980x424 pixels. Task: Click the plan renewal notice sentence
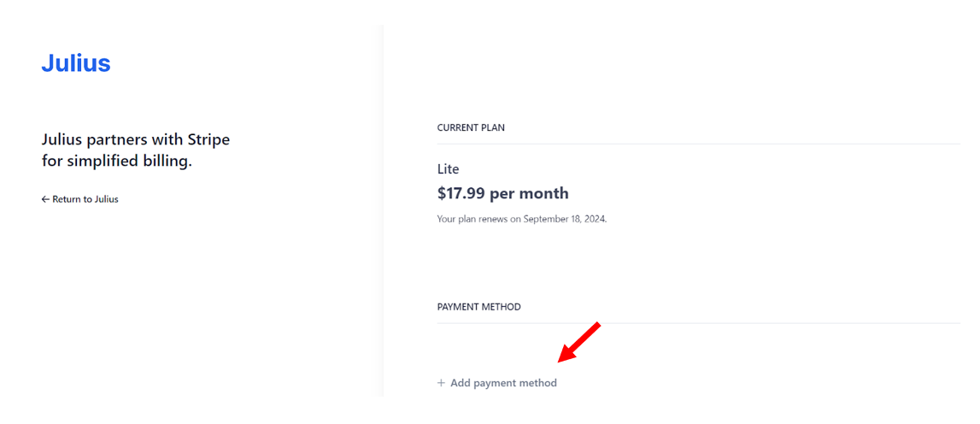click(522, 220)
